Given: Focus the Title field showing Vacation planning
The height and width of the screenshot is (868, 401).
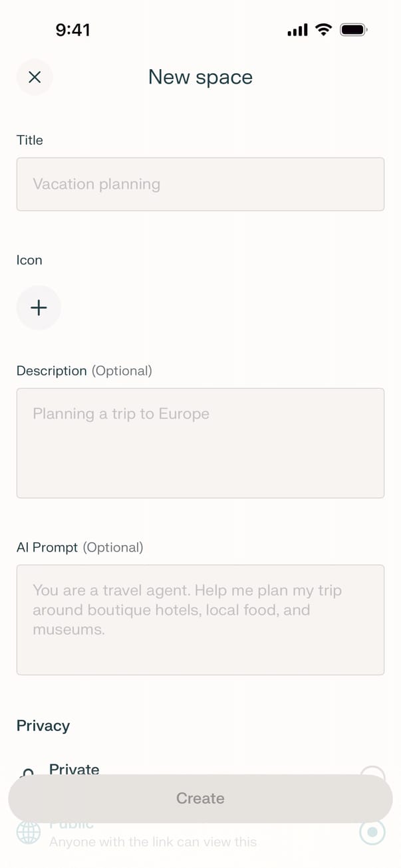Looking at the screenshot, I should point(200,184).
